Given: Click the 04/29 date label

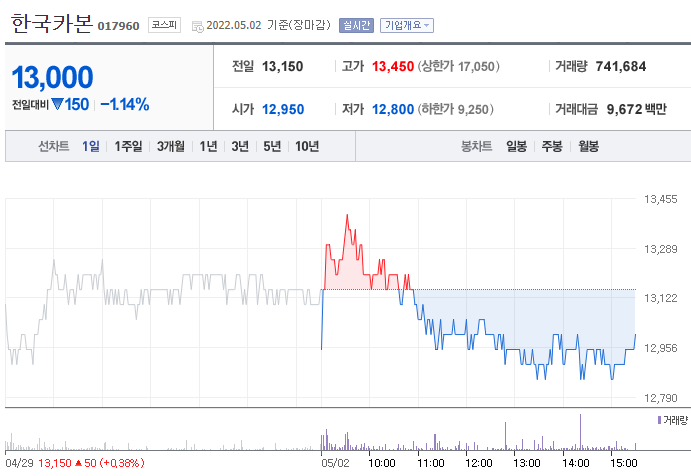Looking at the screenshot, I should [x=19, y=463].
